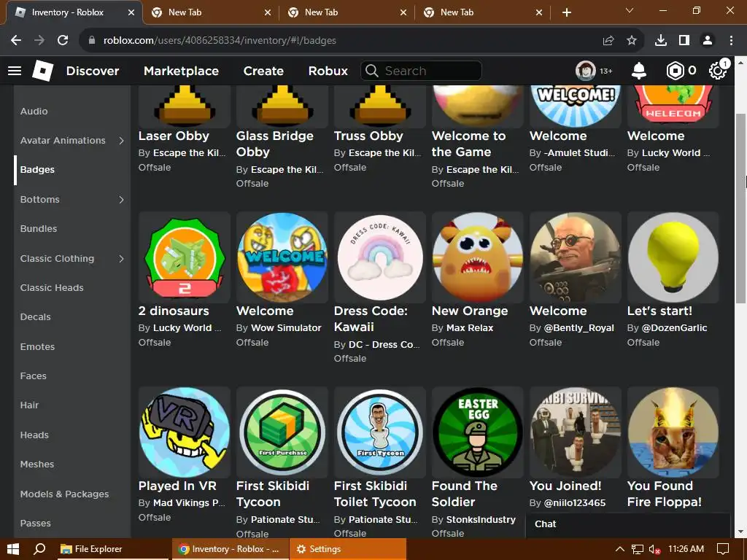Open creator link @Bently_Royal

tap(578, 328)
